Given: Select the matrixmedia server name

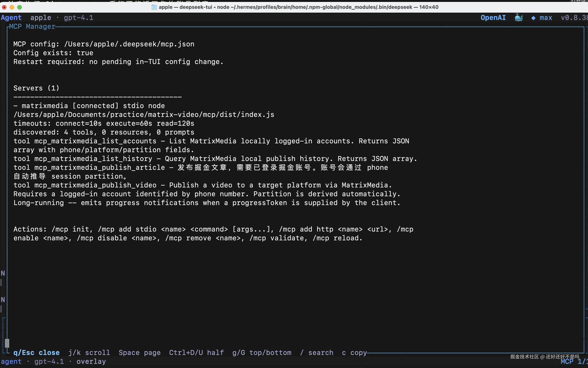Looking at the screenshot, I should click(x=45, y=106).
